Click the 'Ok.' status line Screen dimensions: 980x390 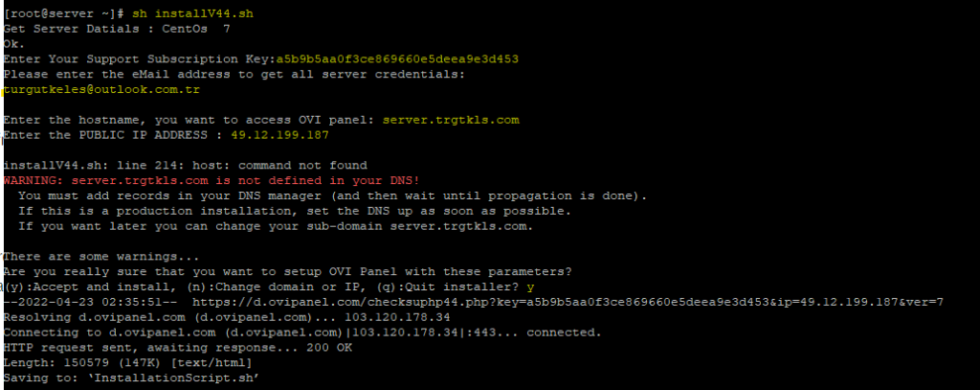[13, 44]
